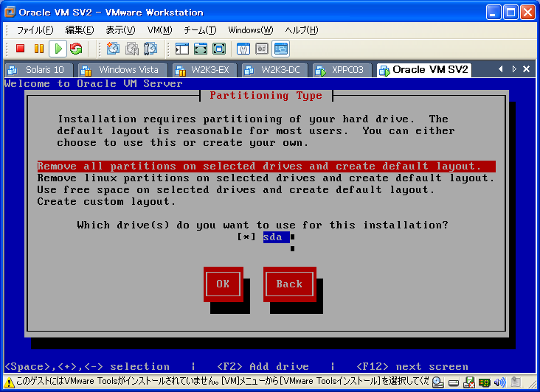Click the Console view toolbar icon
The height and width of the screenshot is (392, 540).
280,49
